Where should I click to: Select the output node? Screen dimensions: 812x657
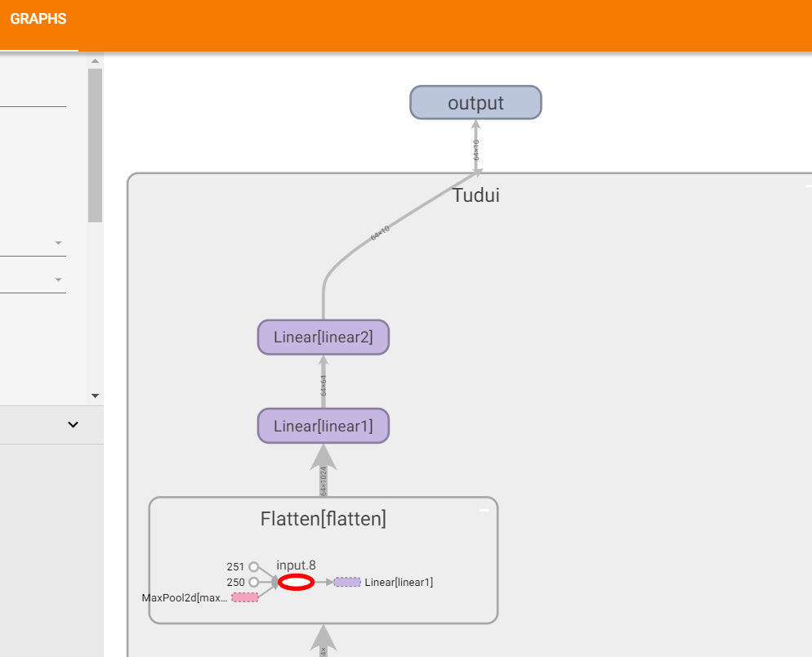coord(475,103)
